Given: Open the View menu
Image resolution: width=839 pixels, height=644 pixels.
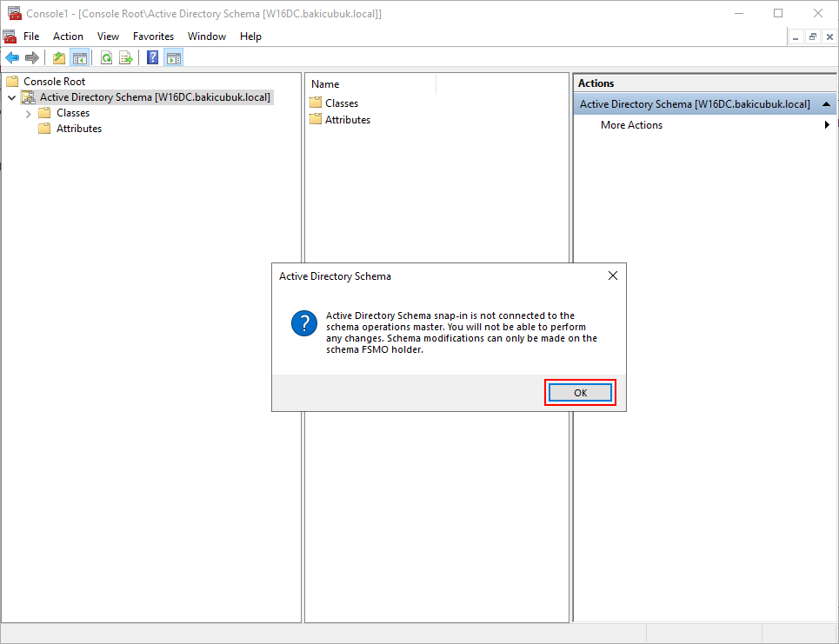Looking at the screenshot, I should 108,37.
